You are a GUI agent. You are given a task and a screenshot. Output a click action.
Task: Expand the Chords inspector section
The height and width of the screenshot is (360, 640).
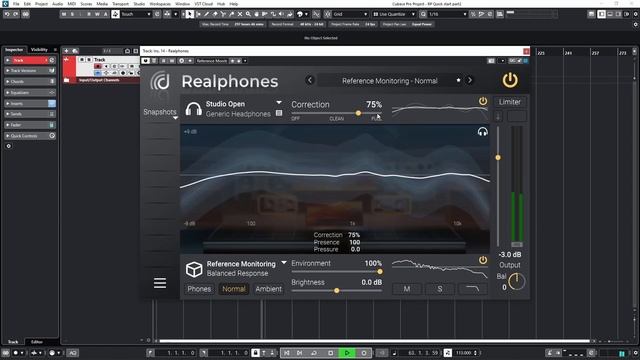click(30, 82)
